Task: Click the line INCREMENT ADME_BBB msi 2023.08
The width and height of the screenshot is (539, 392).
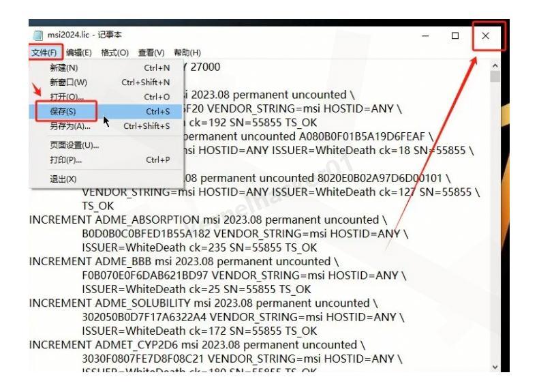Action: tap(184, 261)
